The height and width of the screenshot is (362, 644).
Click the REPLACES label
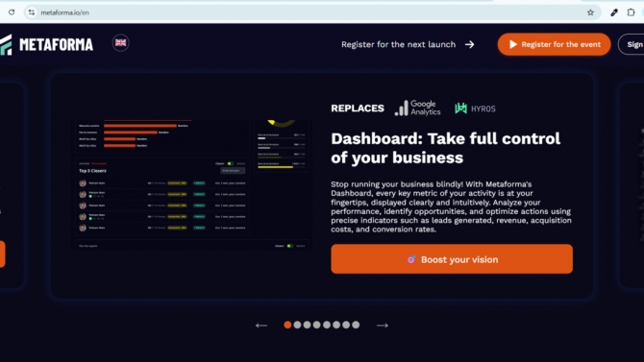[358, 109]
